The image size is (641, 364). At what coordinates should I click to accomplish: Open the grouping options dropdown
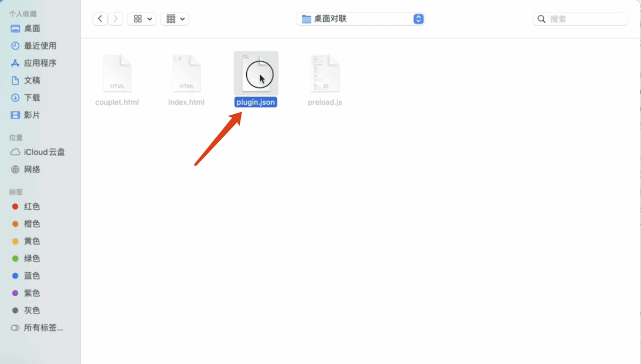[175, 18]
